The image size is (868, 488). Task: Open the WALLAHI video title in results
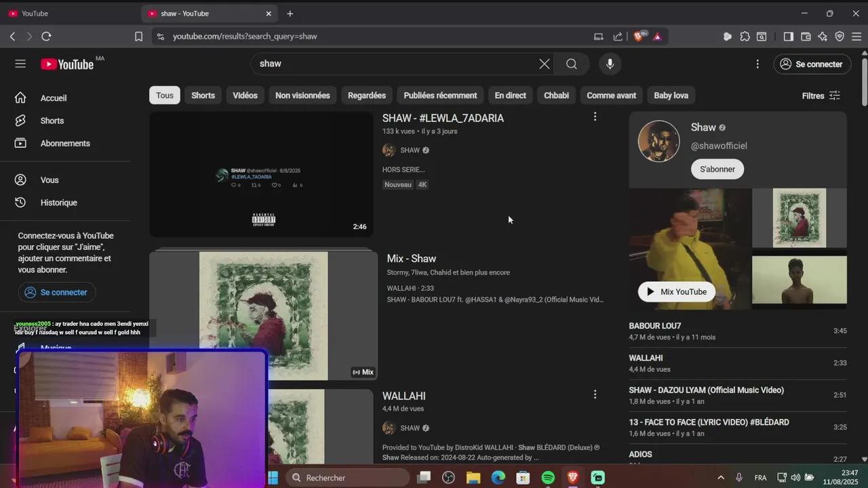point(404,396)
